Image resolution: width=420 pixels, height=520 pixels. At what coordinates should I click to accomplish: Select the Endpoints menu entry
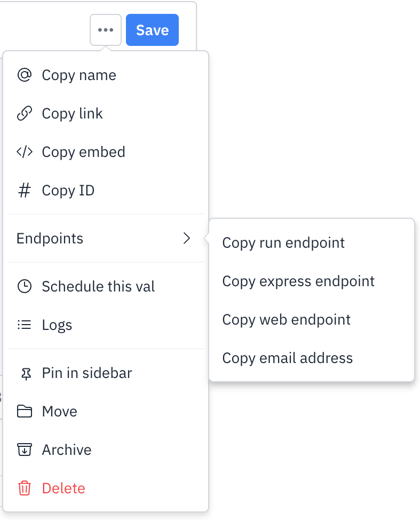coord(106,238)
